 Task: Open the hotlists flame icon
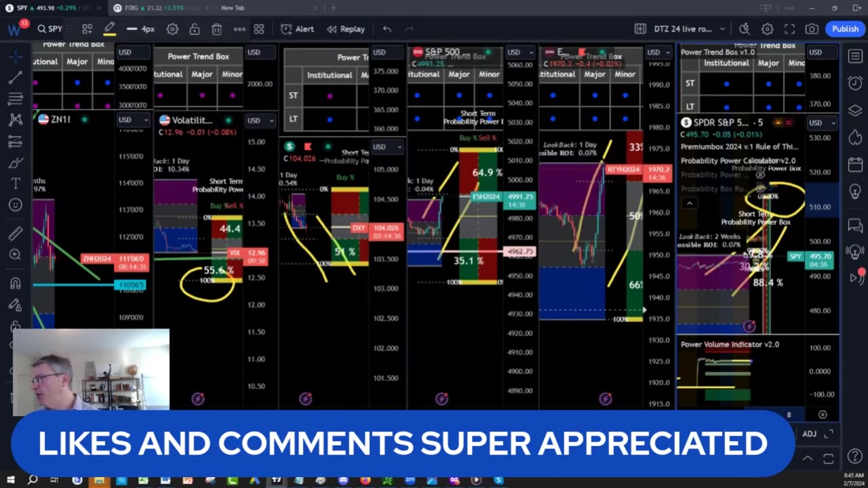(x=854, y=138)
